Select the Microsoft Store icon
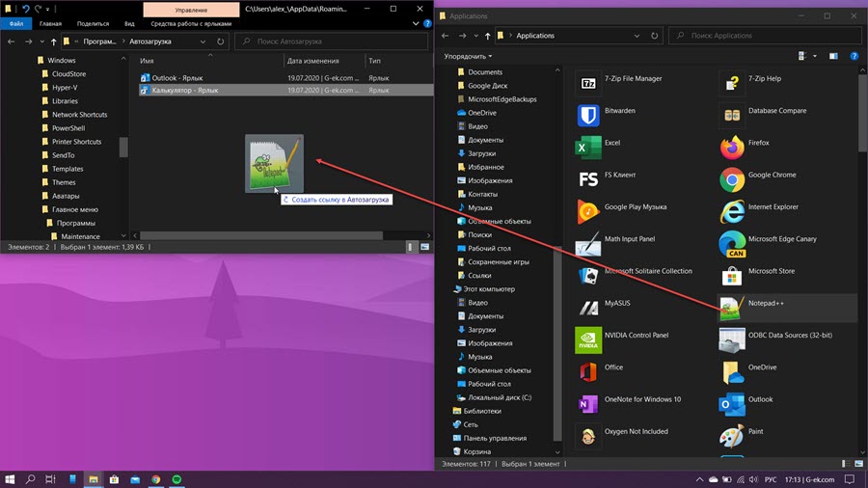868x488 pixels. [x=732, y=276]
